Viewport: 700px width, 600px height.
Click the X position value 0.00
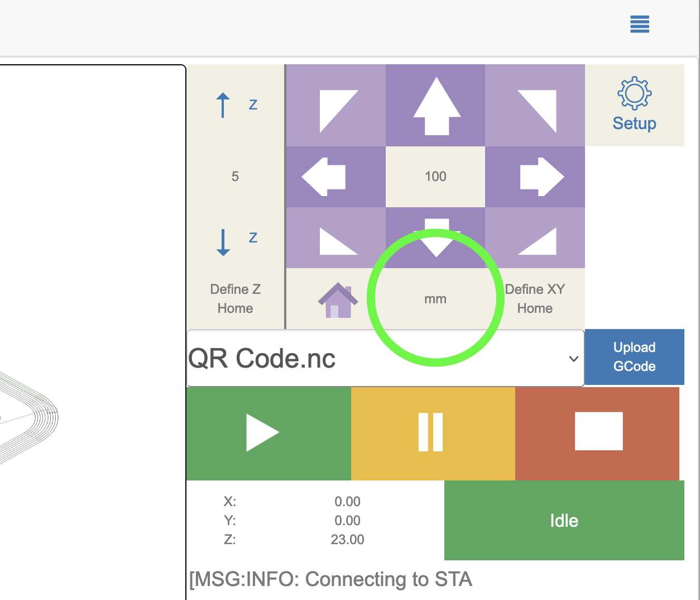coord(347,502)
